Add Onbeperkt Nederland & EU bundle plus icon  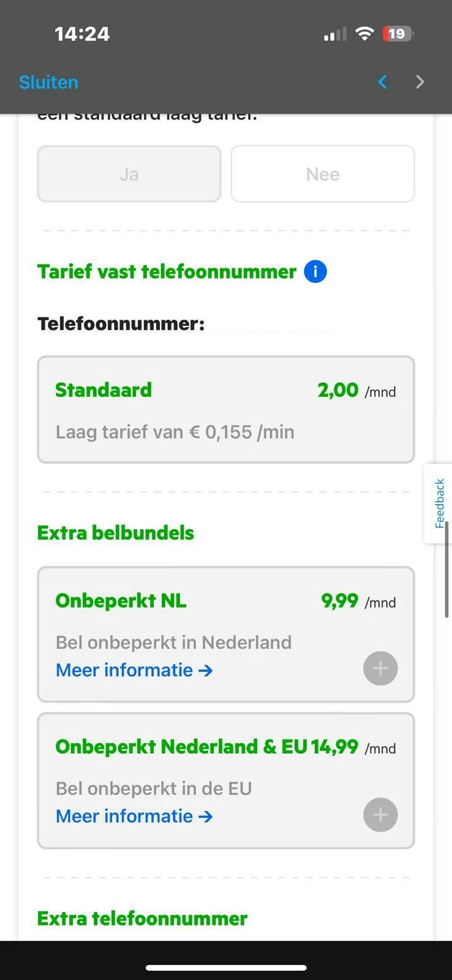point(380,815)
